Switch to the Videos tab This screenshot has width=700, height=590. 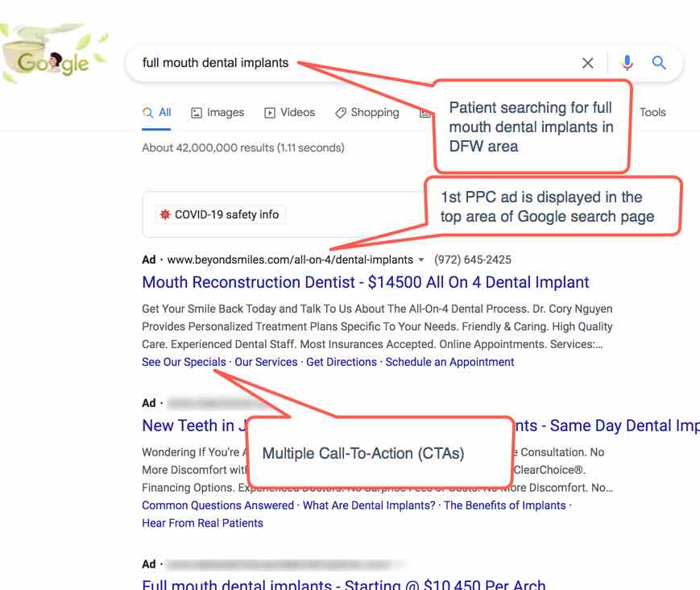[x=289, y=113]
